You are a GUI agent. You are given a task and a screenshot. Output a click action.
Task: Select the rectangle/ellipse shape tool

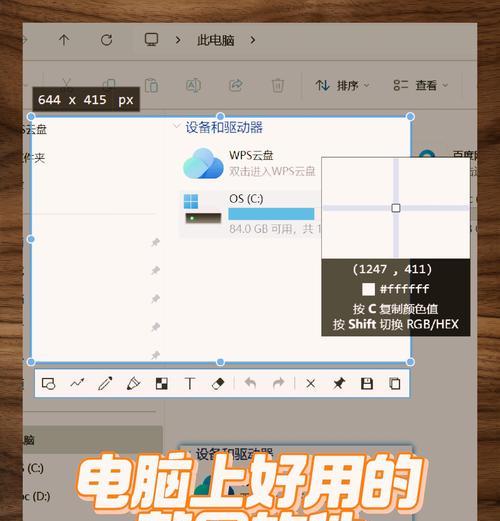(x=49, y=384)
